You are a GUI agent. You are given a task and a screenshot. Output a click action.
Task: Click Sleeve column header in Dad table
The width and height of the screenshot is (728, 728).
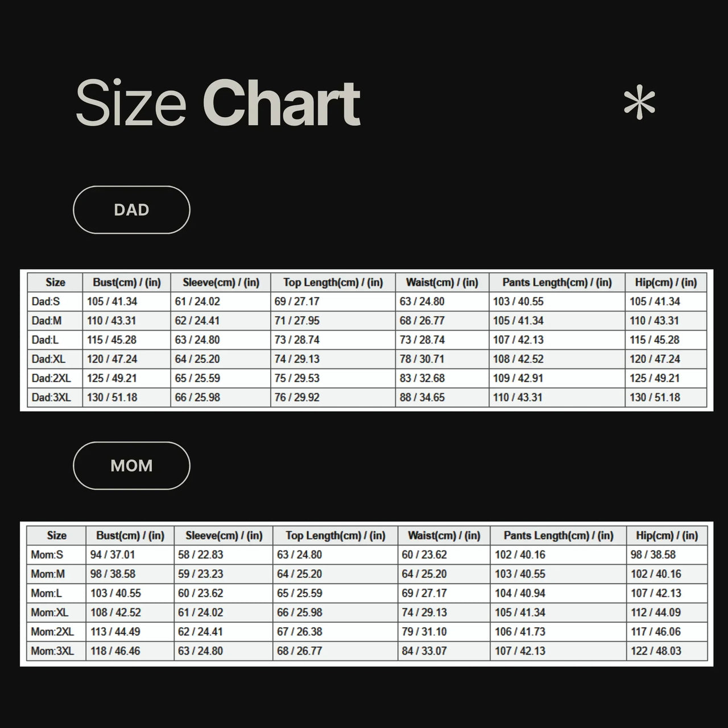[221, 283]
